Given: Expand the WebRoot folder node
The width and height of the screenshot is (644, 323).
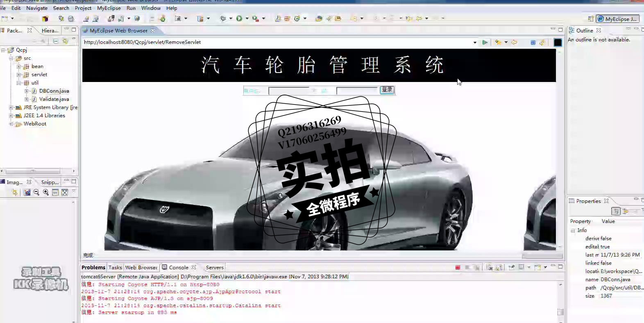Looking at the screenshot, I should 11,124.
